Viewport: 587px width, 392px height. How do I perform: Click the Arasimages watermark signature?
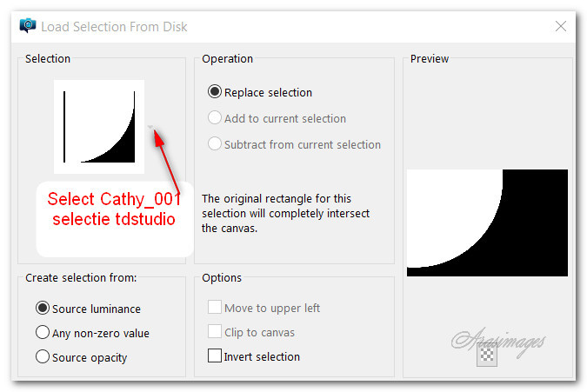[x=498, y=341]
